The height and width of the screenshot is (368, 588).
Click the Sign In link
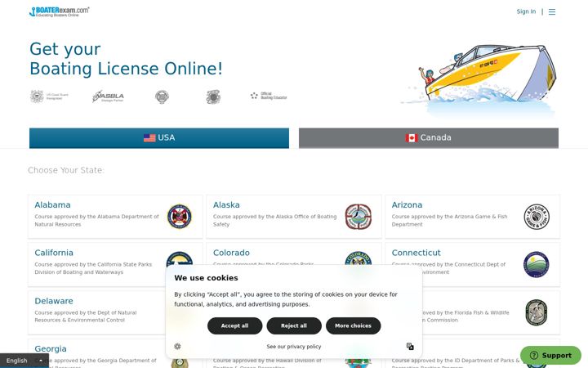coord(526,11)
